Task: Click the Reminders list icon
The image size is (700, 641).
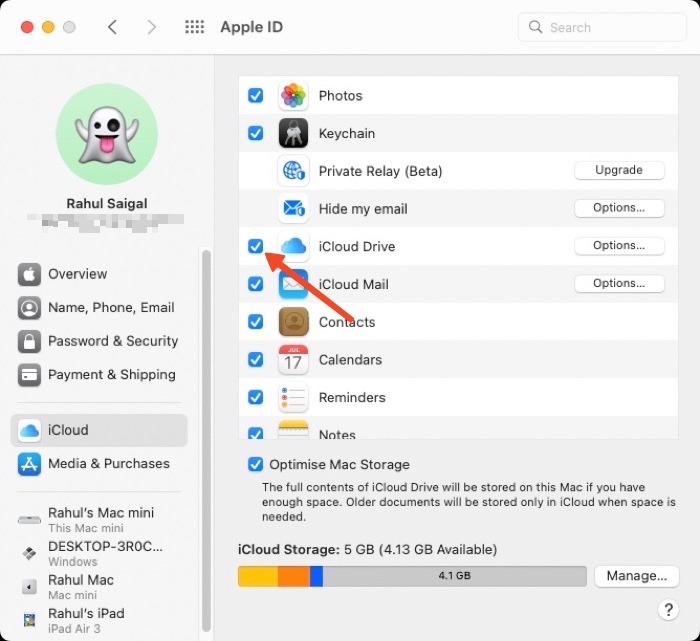Action: 293,397
